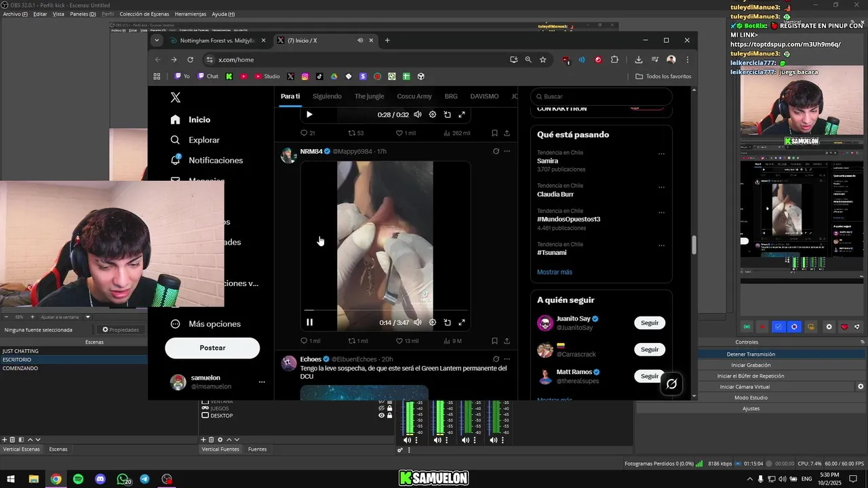Open TikTok bookmark in bookmarks bar
The height and width of the screenshot is (488, 868).
319,77
